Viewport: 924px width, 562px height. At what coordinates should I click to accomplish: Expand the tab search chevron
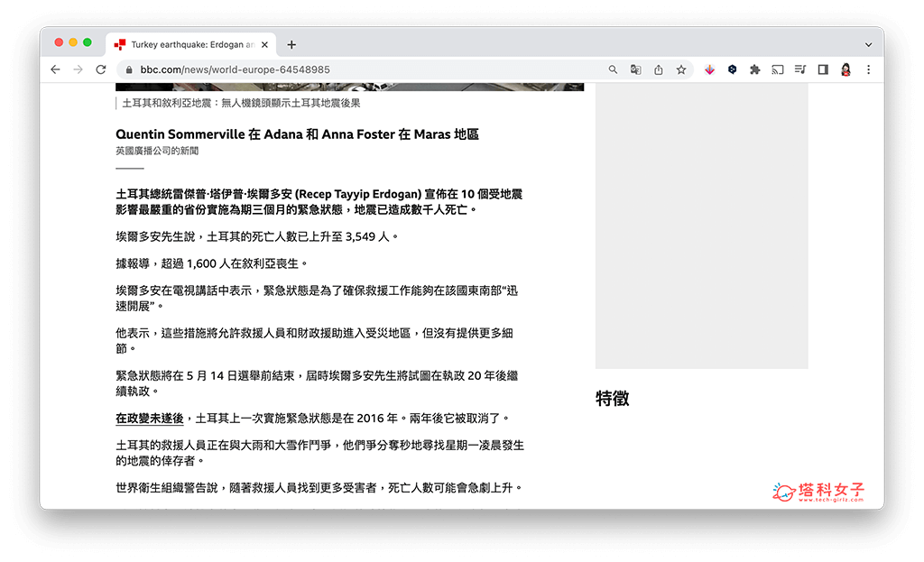tap(868, 44)
